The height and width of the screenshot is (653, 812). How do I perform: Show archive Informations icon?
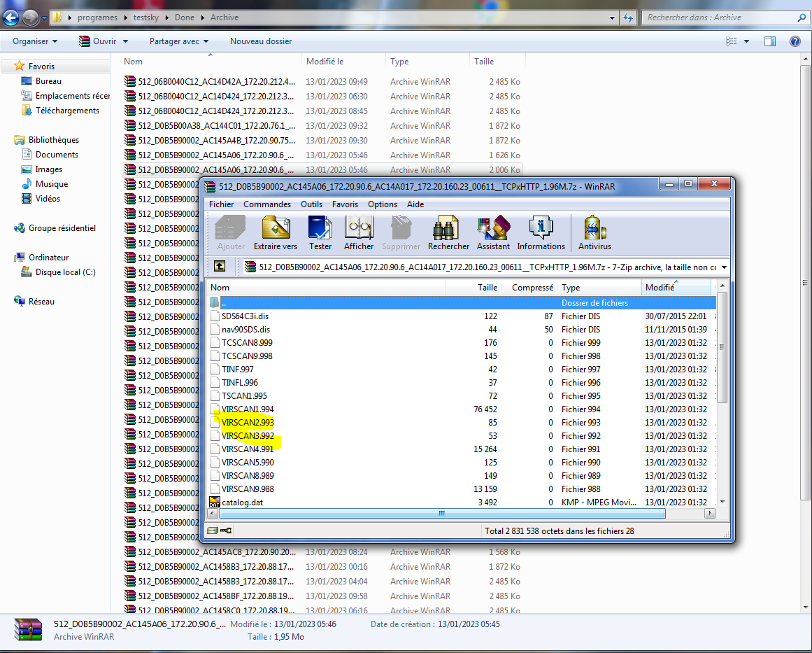coord(541,232)
